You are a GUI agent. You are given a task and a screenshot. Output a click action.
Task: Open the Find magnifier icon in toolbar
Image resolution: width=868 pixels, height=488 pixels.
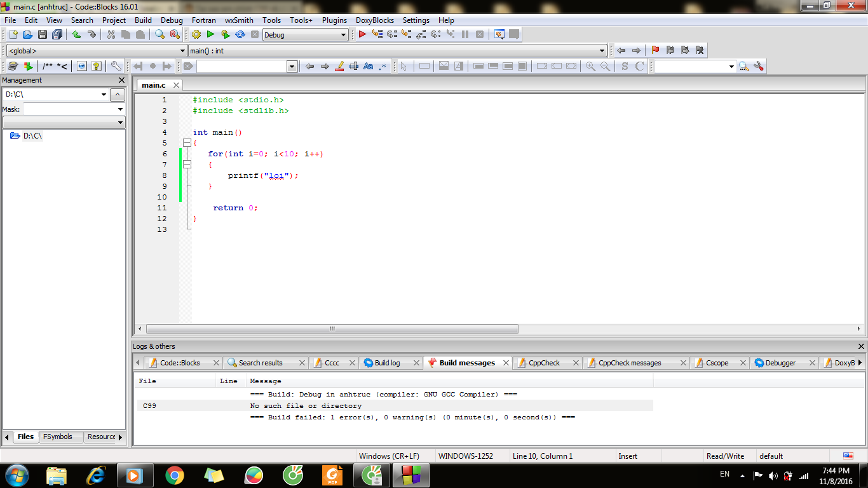[159, 35]
